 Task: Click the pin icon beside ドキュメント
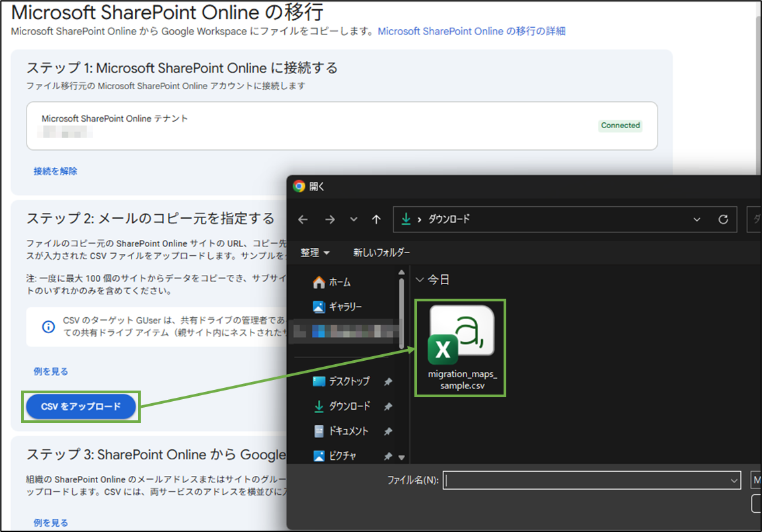coord(388,432)
